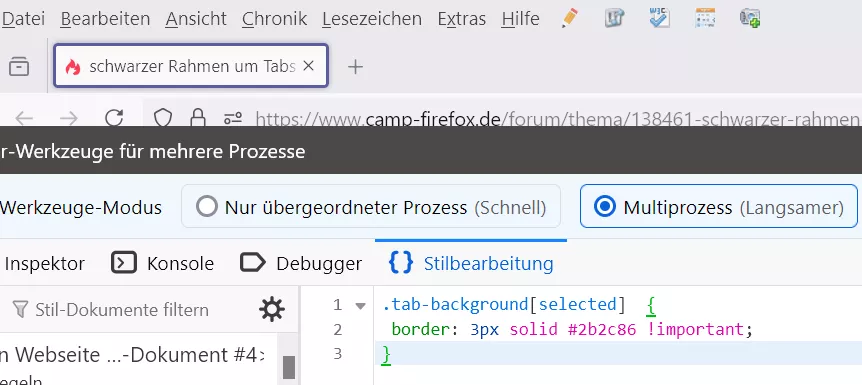The width and height of the screenshot is (862, 385).
Task: Click the calendar icon in menu bar
Action: (705, 18)
